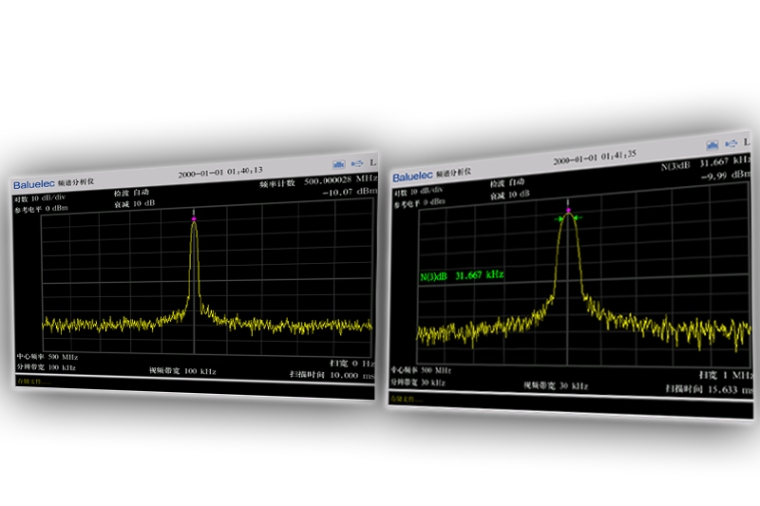Click the network icon on left analyzer
This screenshot has width=760, height=506.
338,162
